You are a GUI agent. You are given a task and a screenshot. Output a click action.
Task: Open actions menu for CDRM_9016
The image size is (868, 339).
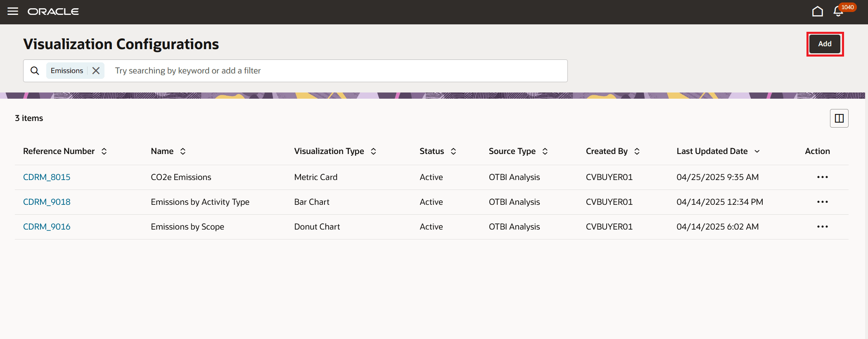coord(822,227)
